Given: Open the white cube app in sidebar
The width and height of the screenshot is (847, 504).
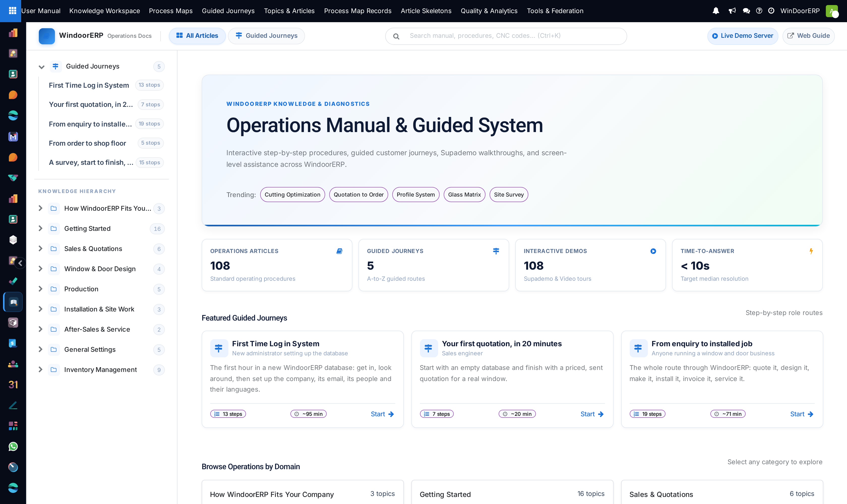Looking at the screenshot, I should click(13, 240).
